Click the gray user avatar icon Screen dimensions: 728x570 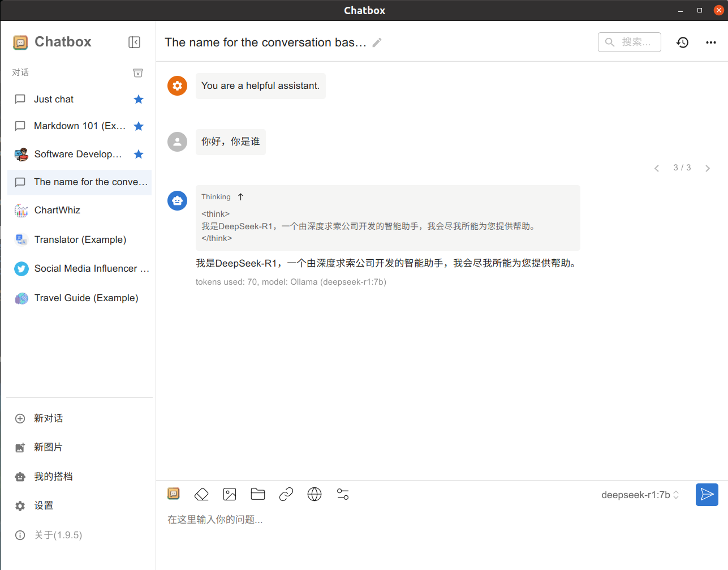tap(178, 142)
